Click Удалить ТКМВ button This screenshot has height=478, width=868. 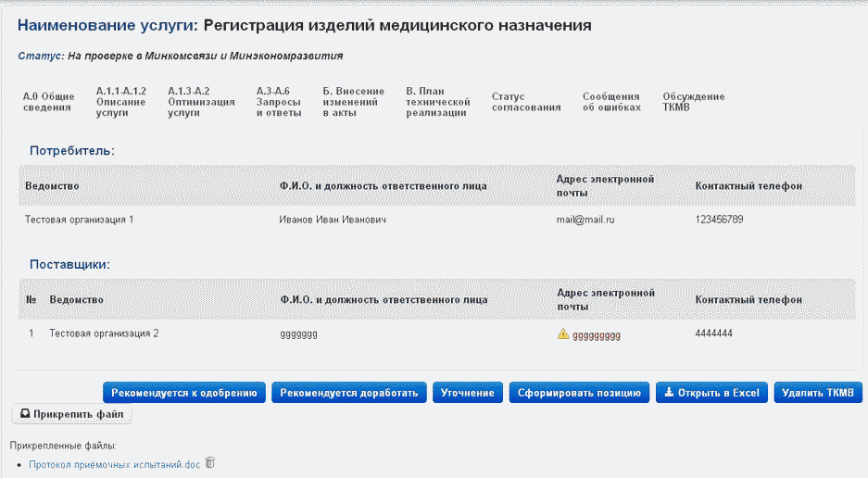pos(818,393)
